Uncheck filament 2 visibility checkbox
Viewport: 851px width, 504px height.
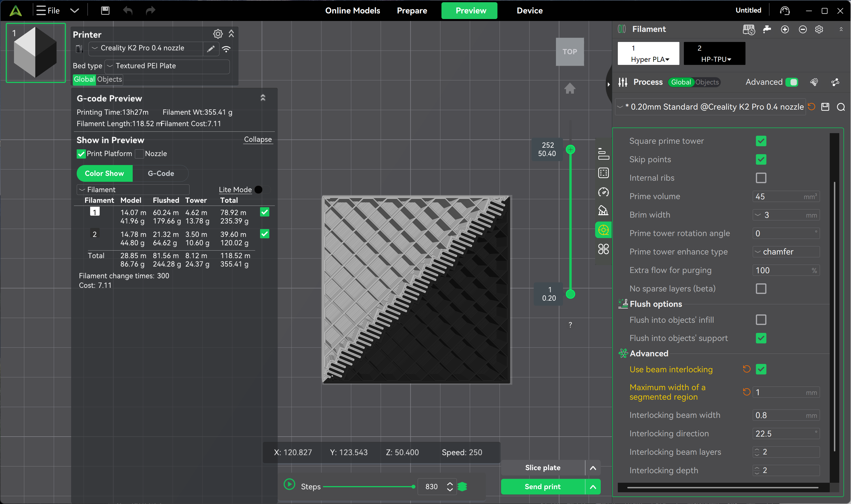(265, 234)
